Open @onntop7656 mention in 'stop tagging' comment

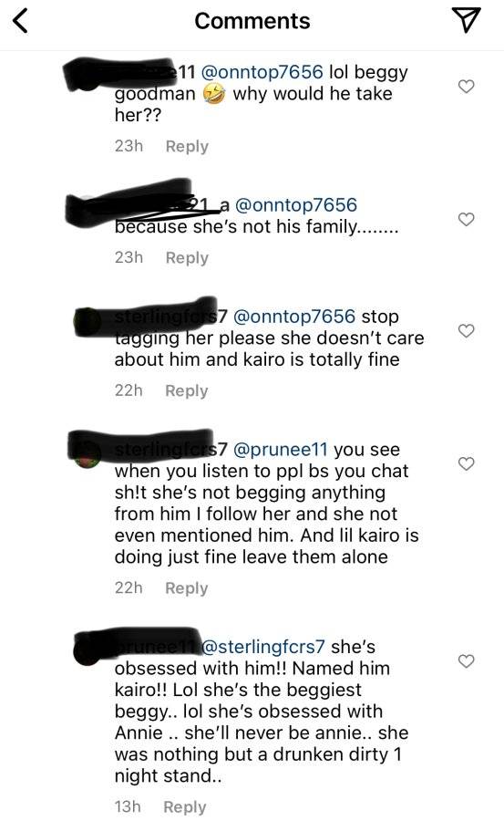pyautogui.click(x=294, y=317)
